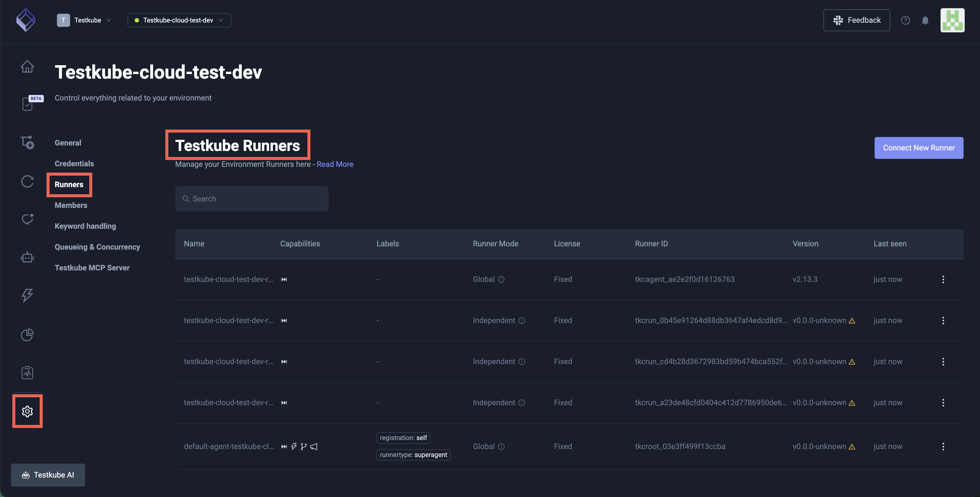Click Connect New Runner button
980x497 pixels.
coord(919,148)
